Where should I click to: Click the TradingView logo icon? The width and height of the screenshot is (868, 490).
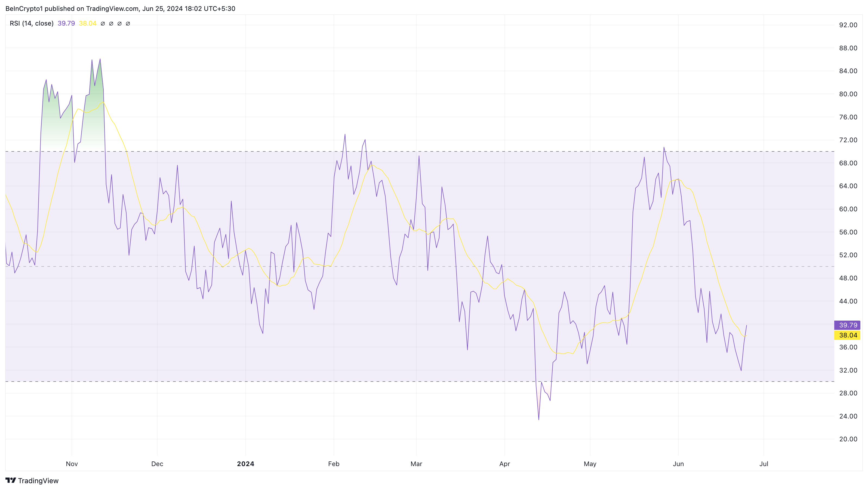pos(10,480)
